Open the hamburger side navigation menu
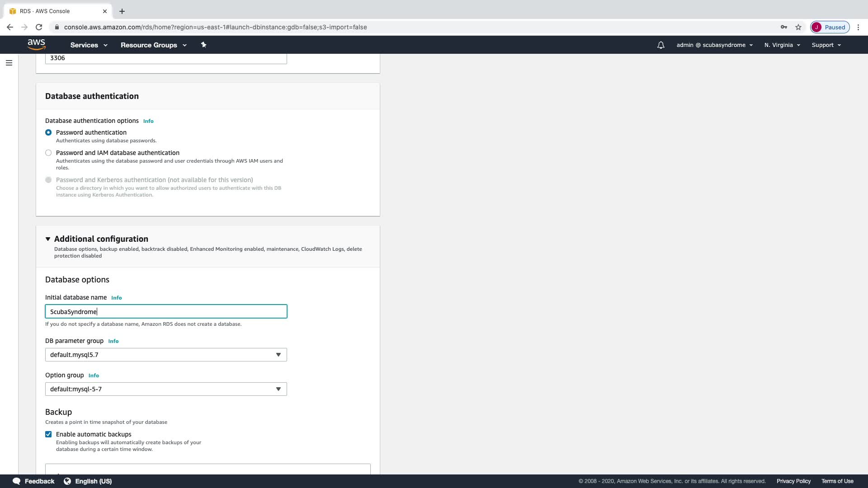Image resolution: width=868 pixels, height=488 pixels. [9, 63]
